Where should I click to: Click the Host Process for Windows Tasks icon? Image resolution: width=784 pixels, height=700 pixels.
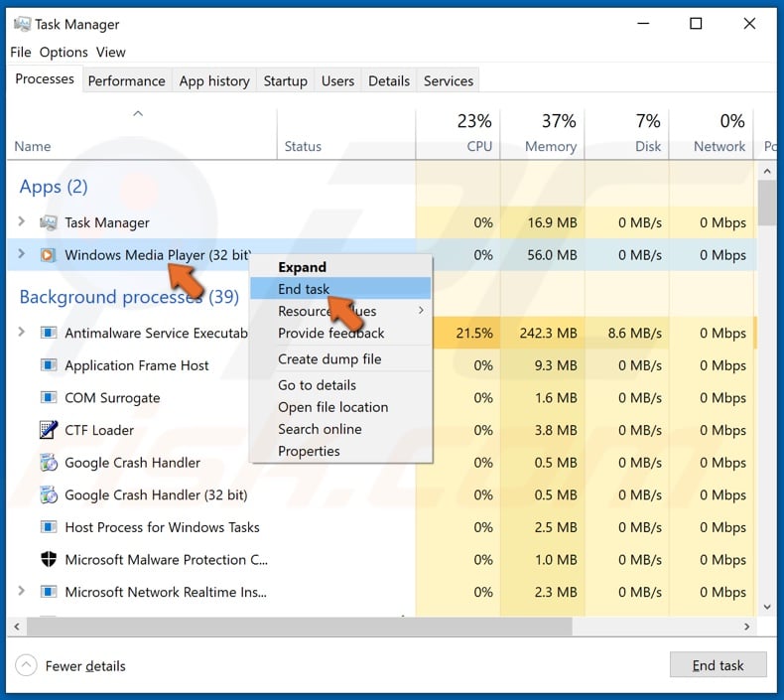[48, 527]
